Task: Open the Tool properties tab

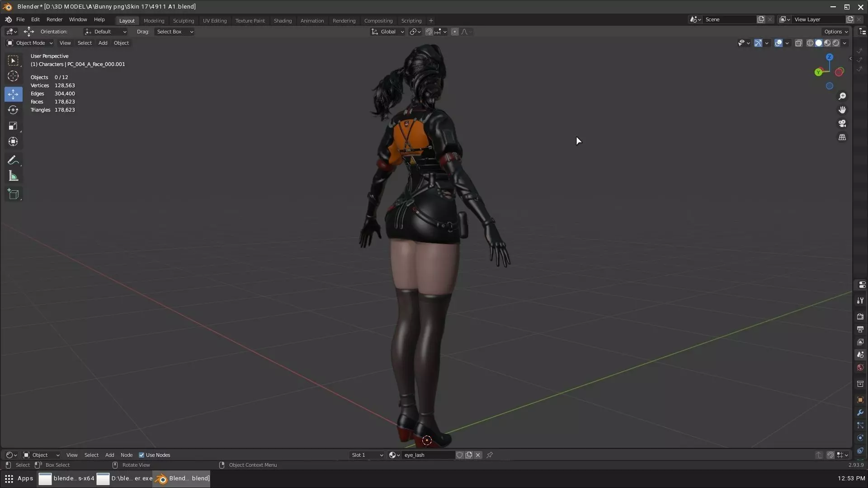Action: 860,300
